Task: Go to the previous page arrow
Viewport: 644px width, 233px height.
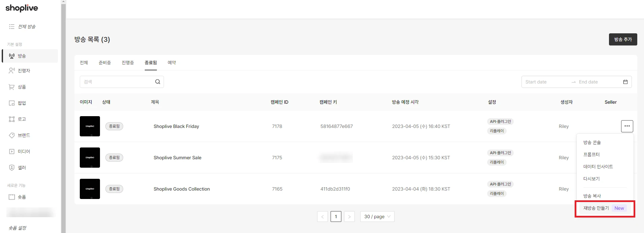Action: point(323,217)
